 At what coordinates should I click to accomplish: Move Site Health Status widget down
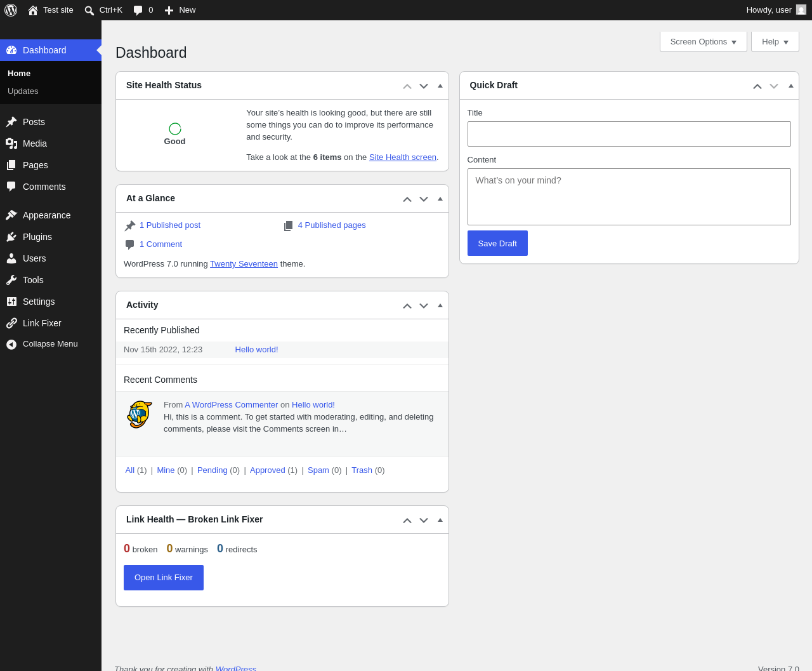click(x=424, y=86)
